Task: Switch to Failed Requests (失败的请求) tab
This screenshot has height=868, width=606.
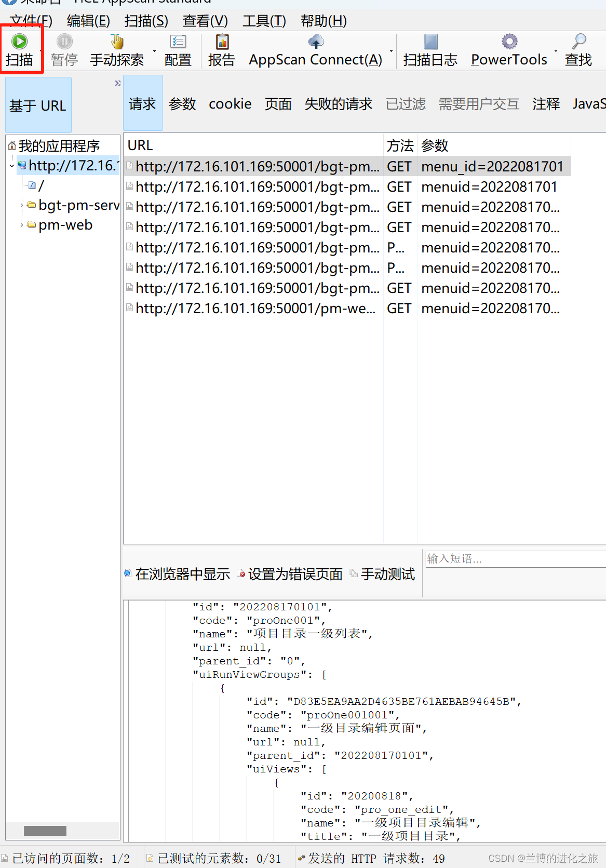Action: (x=339, y=104)
